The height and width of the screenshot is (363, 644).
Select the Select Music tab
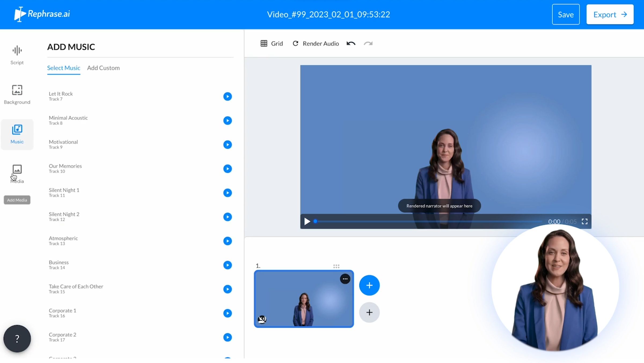(63, 68)
